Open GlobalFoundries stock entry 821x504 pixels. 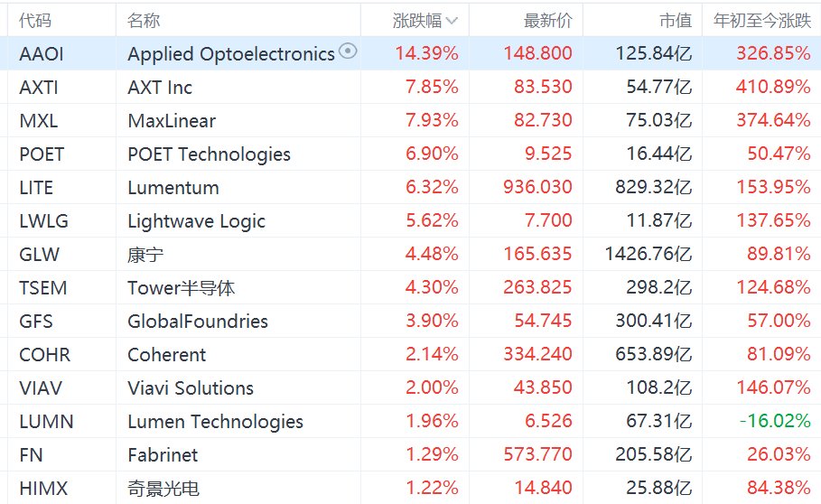pos(410,322)
